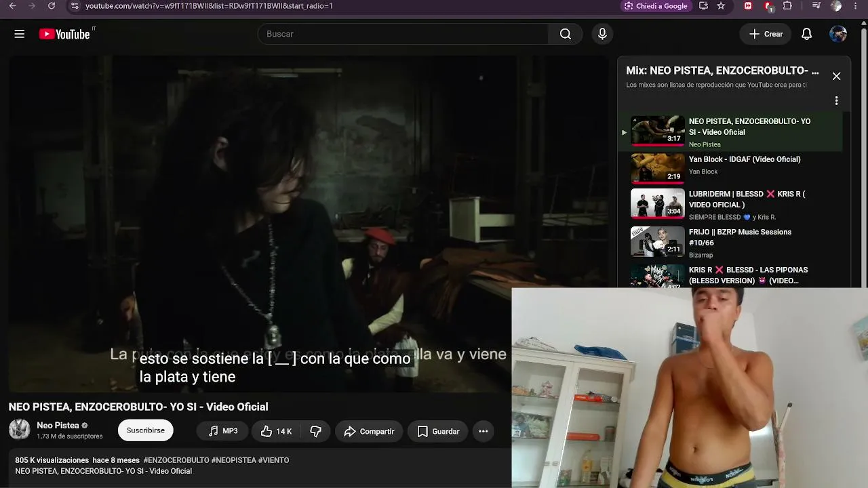Viewport: 868px width, 488px height.
Task: Open the #NEOPISTEA hashtag
Action: [233, 460]
